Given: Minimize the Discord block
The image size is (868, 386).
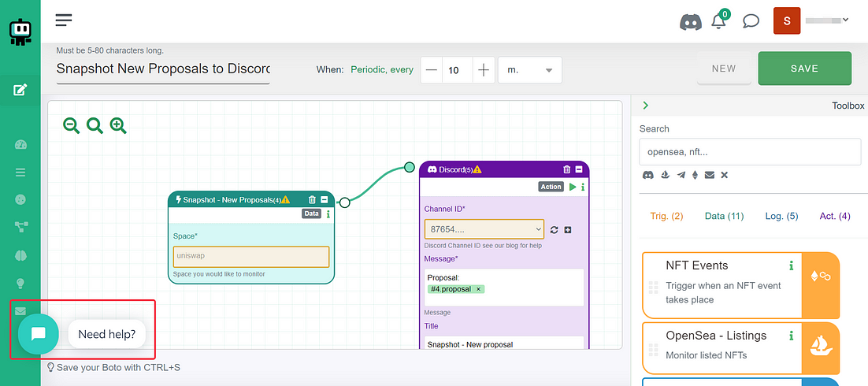Looking at the screenshot, I should point(579,169).
